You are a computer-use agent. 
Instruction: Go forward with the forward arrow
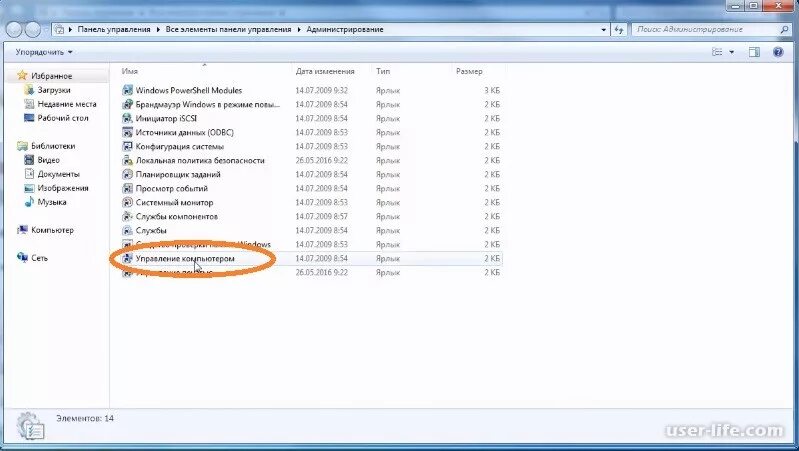(x=33, y=30)
